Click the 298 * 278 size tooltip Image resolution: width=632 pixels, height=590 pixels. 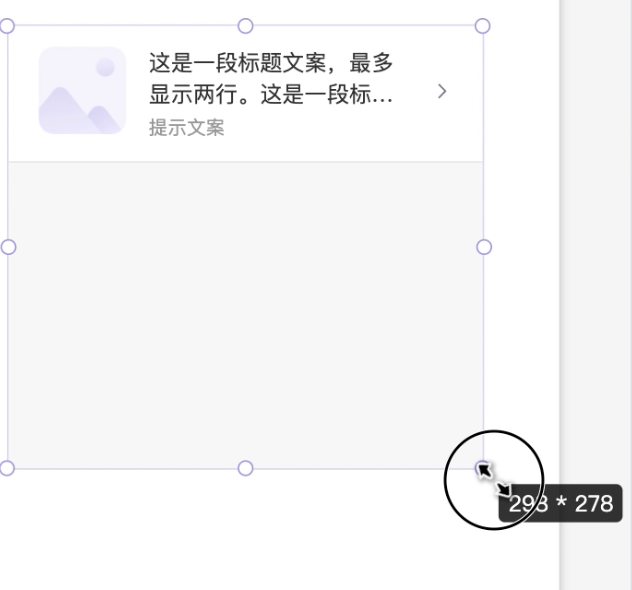pos(561,503)
